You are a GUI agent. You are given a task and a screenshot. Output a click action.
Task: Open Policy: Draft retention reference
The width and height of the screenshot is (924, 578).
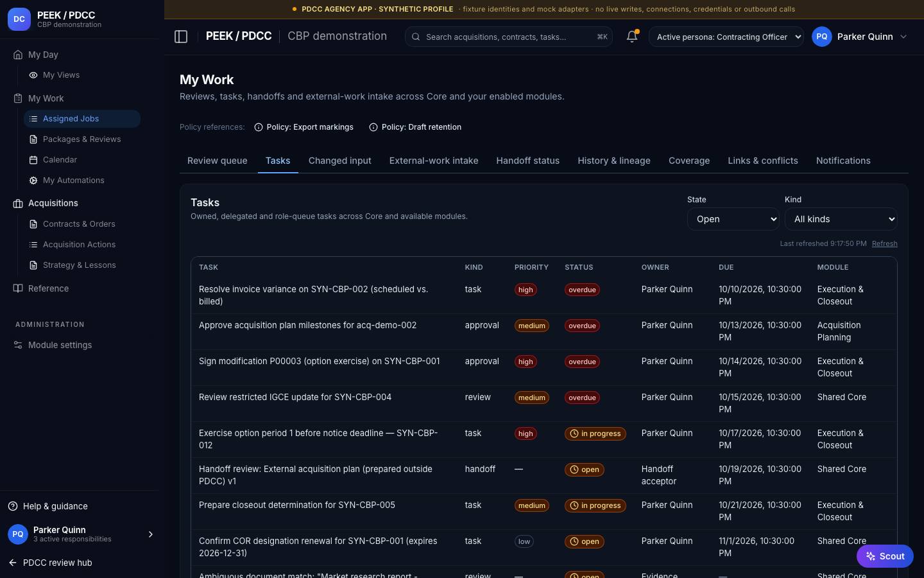point(415,127)
